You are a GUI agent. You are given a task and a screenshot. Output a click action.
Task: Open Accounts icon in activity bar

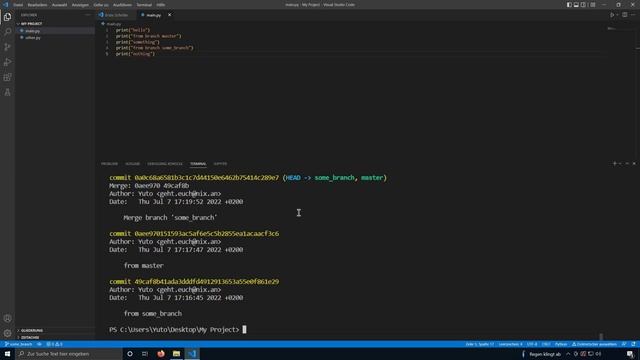pyautogui.click(x=7, y=318)
